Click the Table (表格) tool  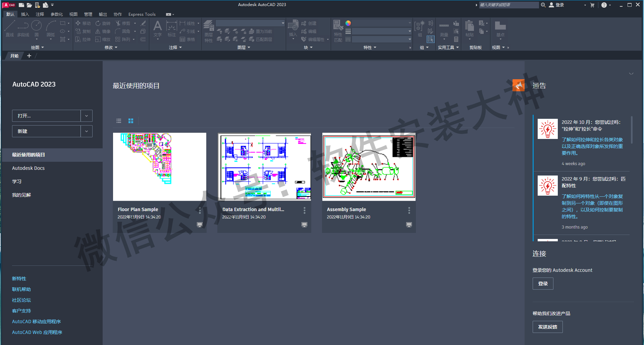[187, 39]
